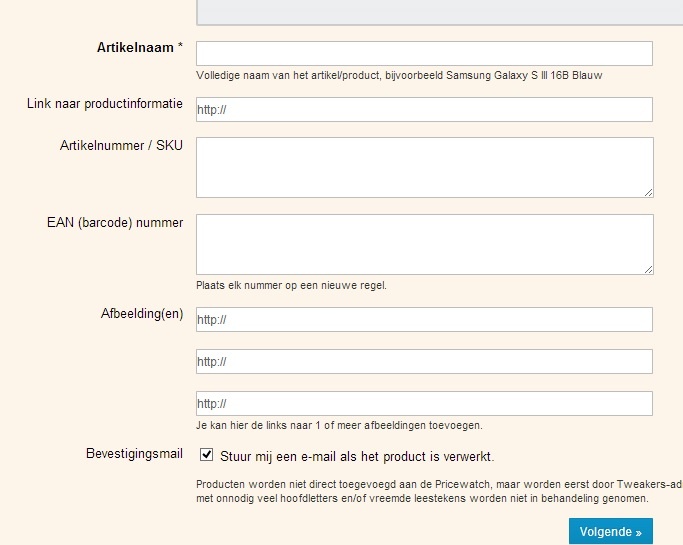Viewport: 683px width, 545px height.
Task: Click the 'Stuur mij een e-mail' checkbox label
Action: 356,456
